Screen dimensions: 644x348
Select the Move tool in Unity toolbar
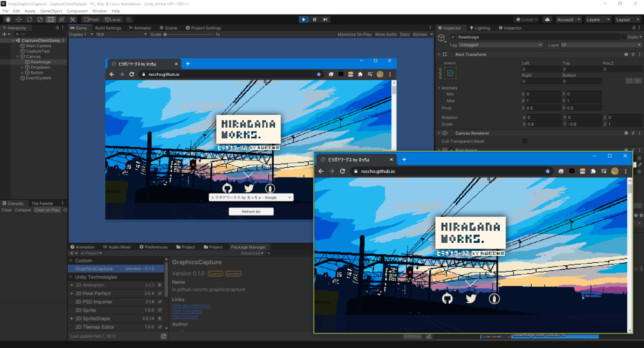click(19, 19)
